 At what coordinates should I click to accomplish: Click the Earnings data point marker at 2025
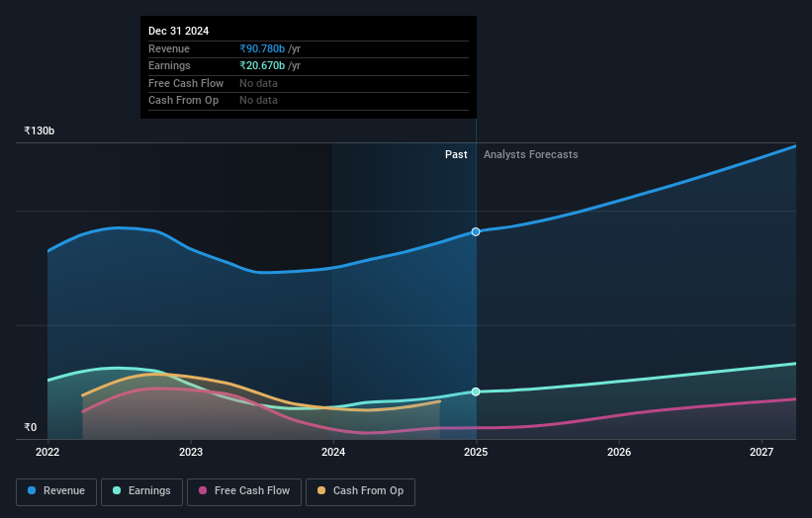476,391
